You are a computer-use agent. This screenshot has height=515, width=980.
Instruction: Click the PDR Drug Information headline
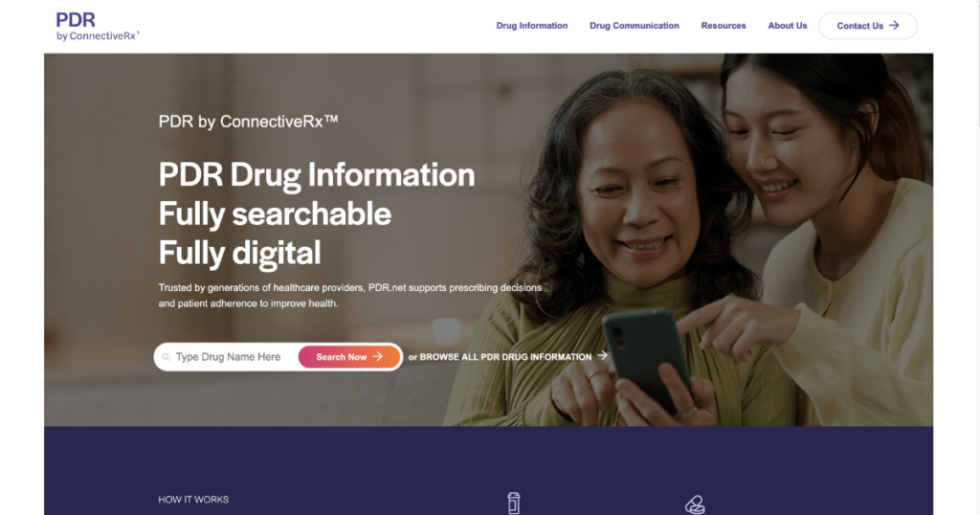[x=316, y=174]
